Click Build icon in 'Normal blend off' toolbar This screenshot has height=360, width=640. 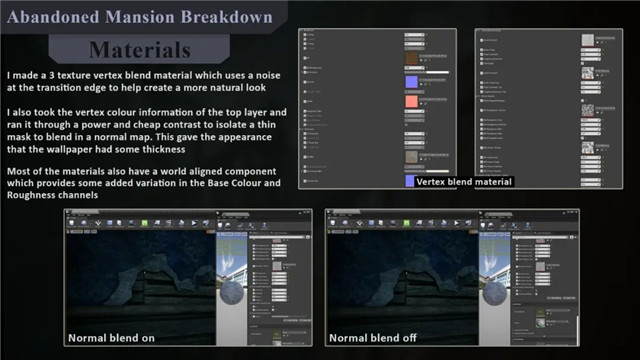pos(444,223)
